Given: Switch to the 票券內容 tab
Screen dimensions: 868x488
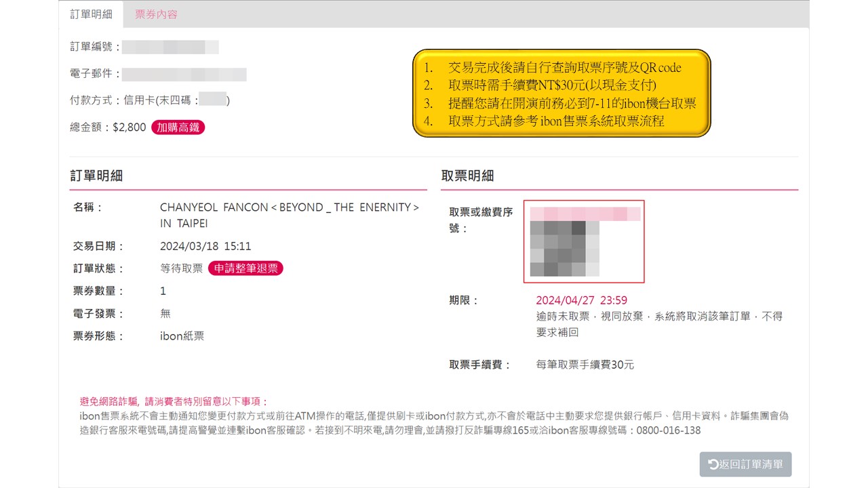Looking at the screenshot, I should 156,14.
